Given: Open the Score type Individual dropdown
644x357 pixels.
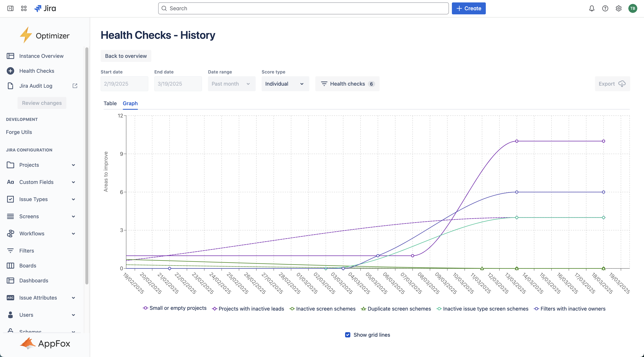Looking at the screenshot, I should coord(285,84).
